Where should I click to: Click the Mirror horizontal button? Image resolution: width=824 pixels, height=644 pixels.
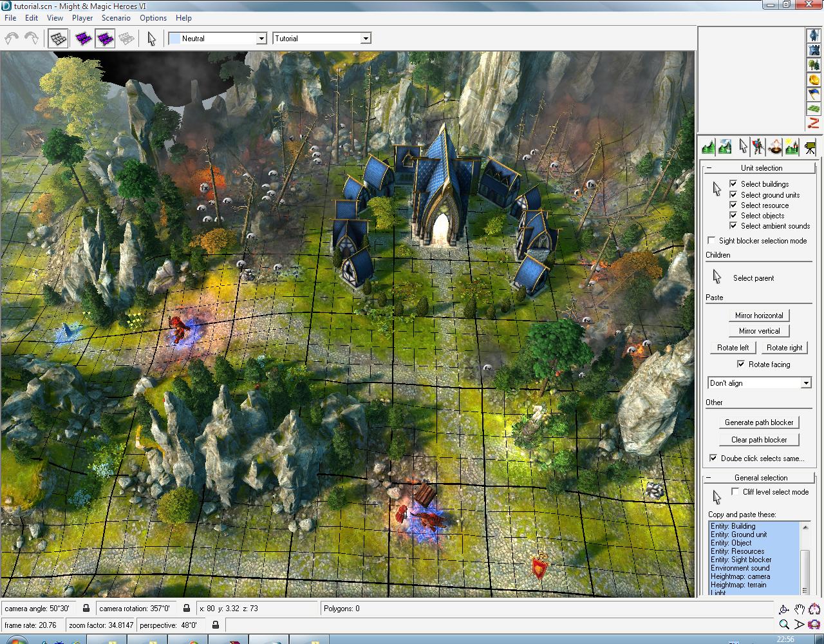760,316
